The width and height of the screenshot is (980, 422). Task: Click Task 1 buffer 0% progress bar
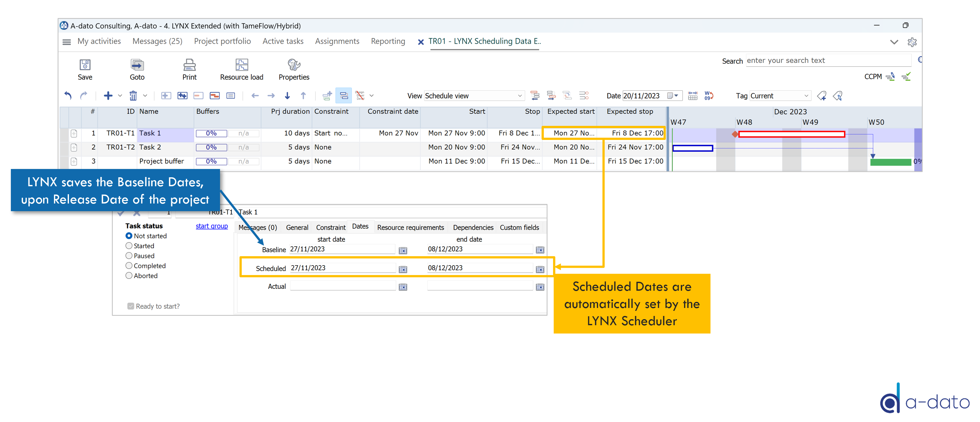211,133
